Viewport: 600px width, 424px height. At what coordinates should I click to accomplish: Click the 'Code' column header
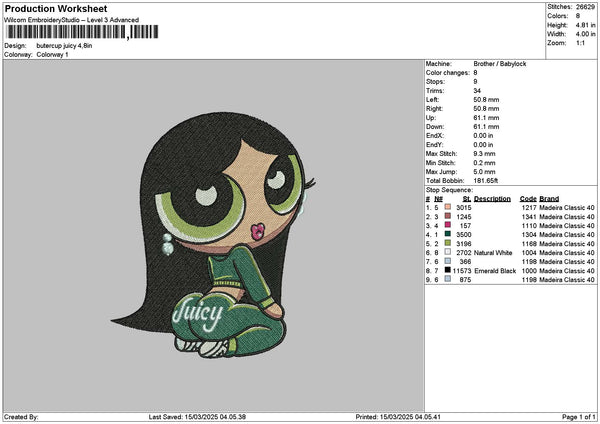coord(528,199)
